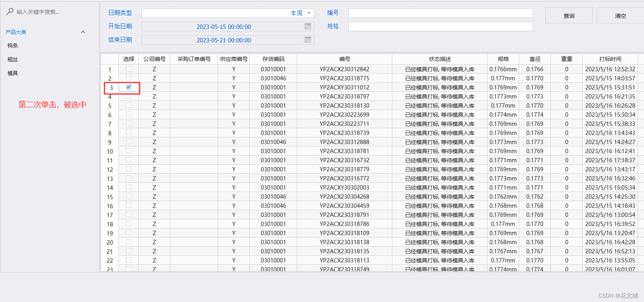Viewport: 644px width, 302px height.
Task: Sort by 编号 column header in table
Action: point(345,59)
